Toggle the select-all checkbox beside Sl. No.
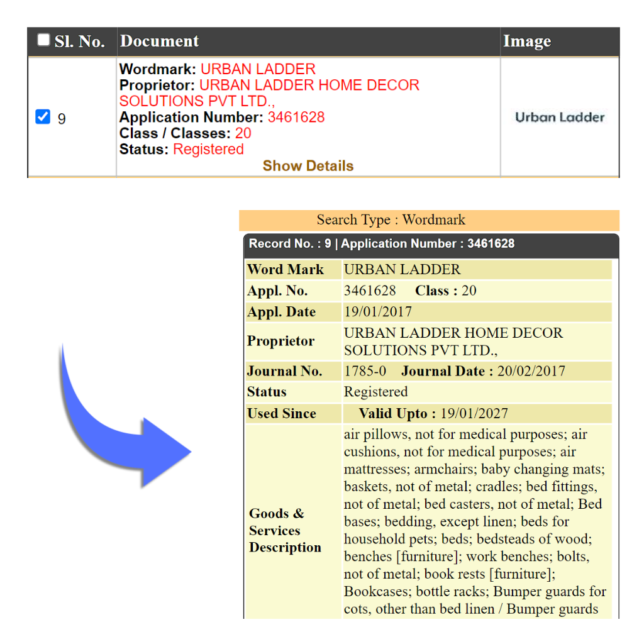Image resolution: width=644 pixels, height=644 pixels. coord(43,40)
